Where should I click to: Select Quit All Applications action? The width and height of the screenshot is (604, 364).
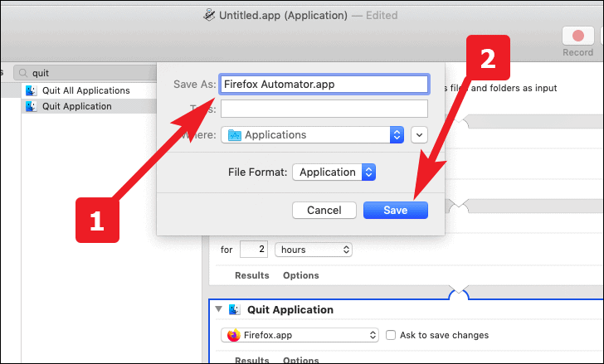pyautogui.click(x=86, y=90)
